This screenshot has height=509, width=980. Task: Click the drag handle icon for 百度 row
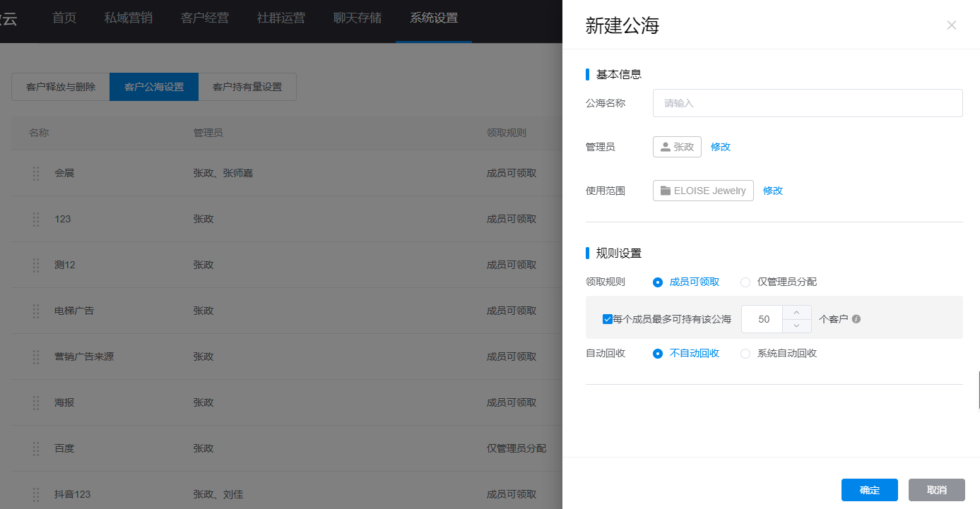(36, 448)
